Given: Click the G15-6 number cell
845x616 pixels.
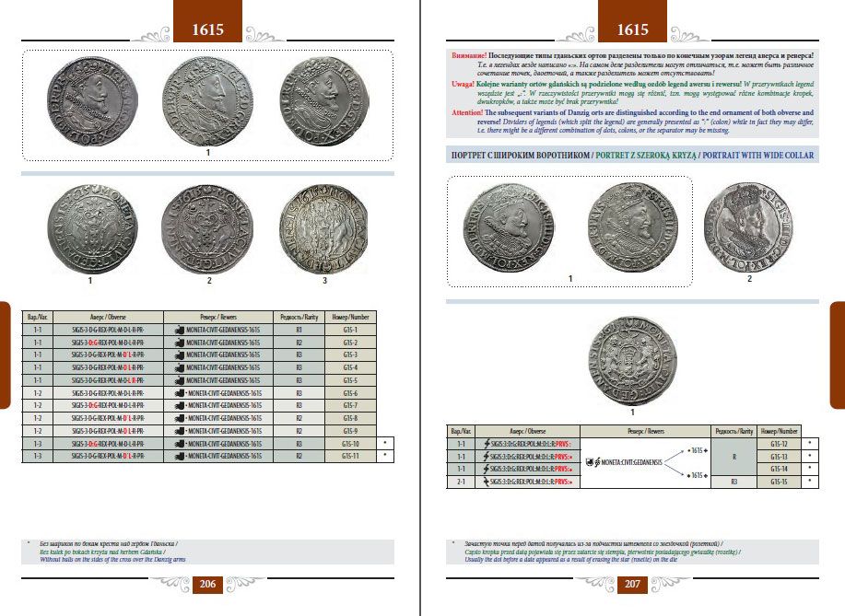Looking at the screenshot, I should pyautogui.click(x=348, y=392).
